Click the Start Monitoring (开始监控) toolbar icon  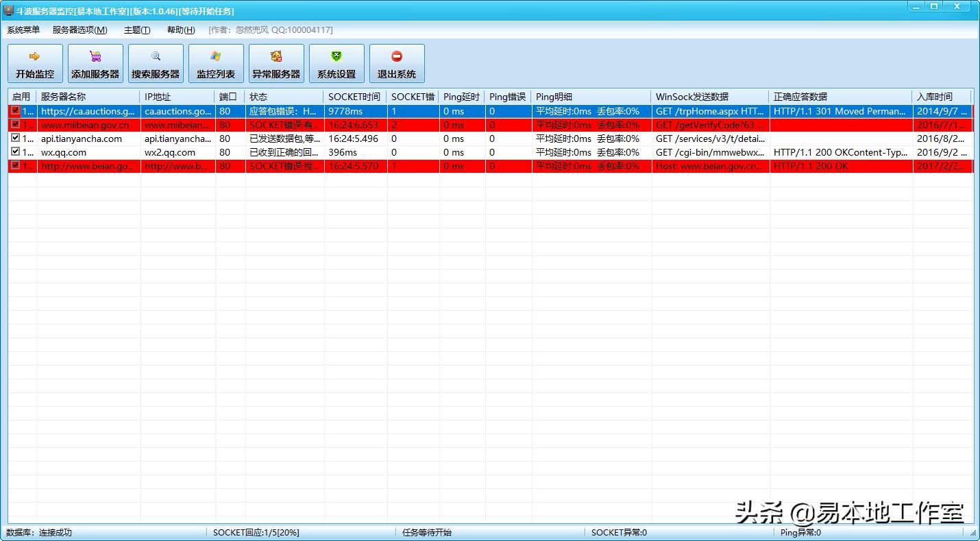[35, 57]
